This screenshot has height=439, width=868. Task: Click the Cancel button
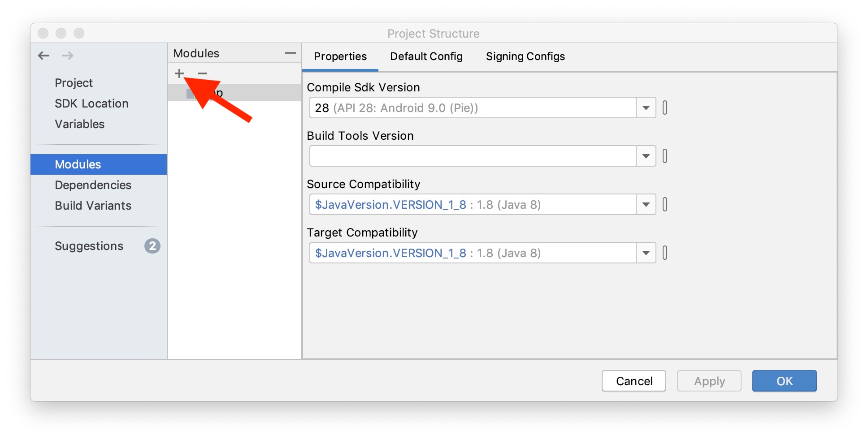[x=634, y=381]
